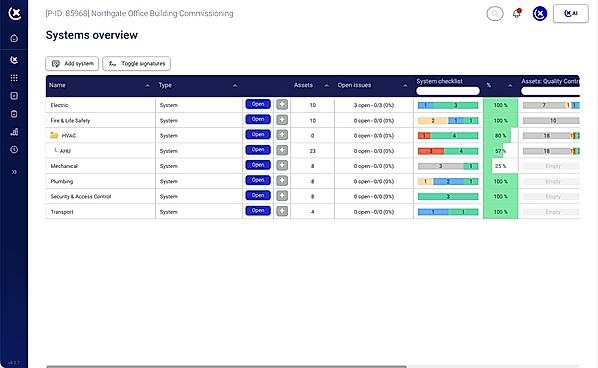Click plus icon in HVAC row
598x368 pixels.
point(282,135)
